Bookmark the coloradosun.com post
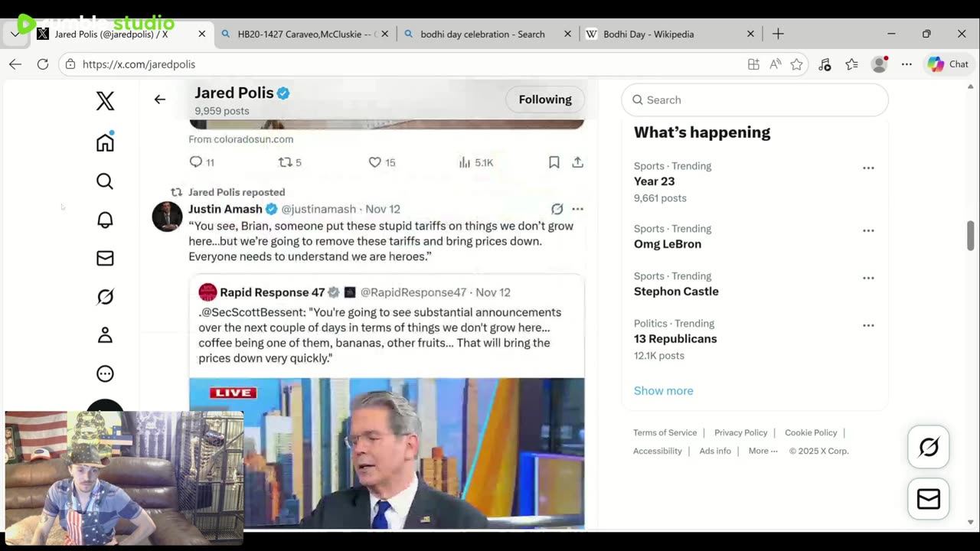This screenshot has height=551, width=980. click(x=554, y=162)
